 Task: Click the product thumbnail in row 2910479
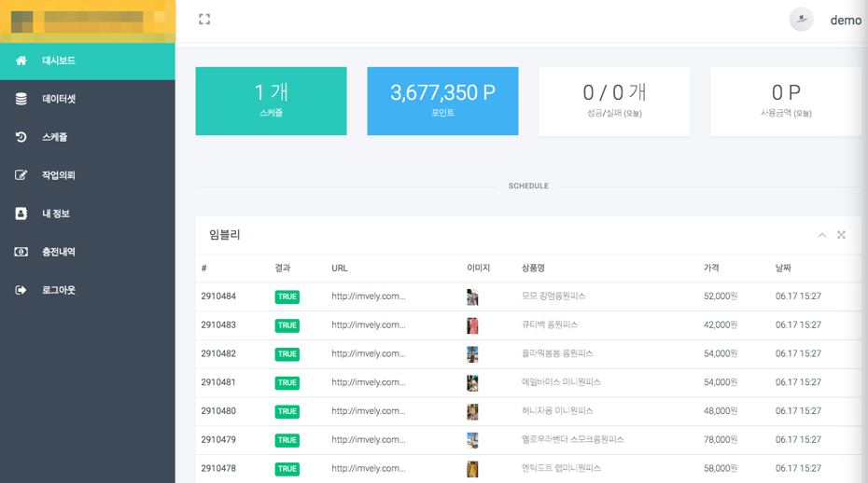(x=472, y=440)
